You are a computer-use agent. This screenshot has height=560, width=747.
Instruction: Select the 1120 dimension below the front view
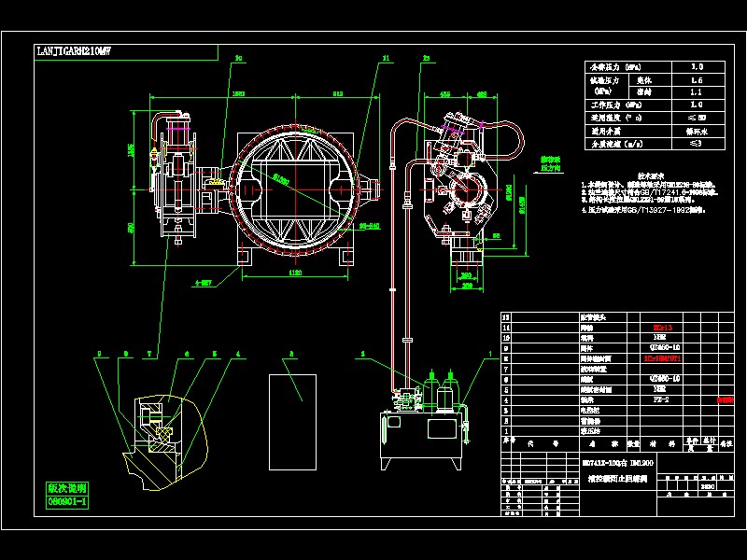294,272
